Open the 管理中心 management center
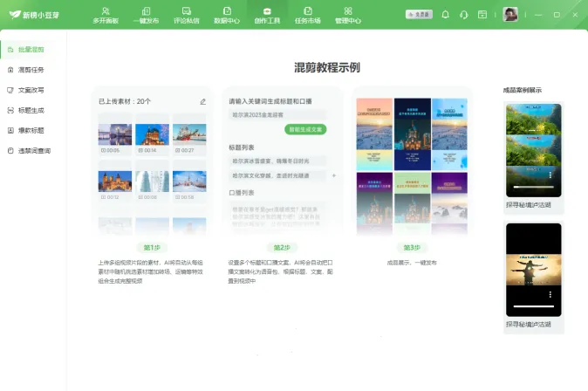The width and height of the screenshot is (588, 391). pos(347,15)
